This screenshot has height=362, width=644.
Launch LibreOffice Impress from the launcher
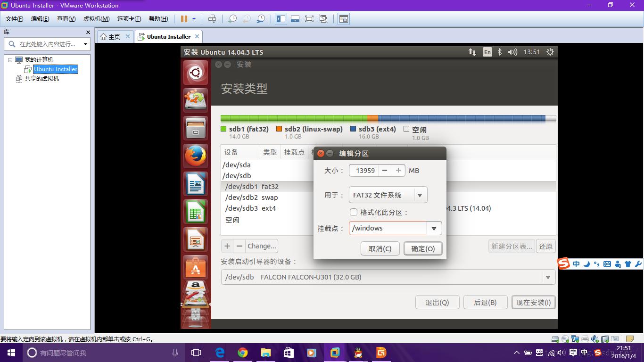click(x=195, y=239)
